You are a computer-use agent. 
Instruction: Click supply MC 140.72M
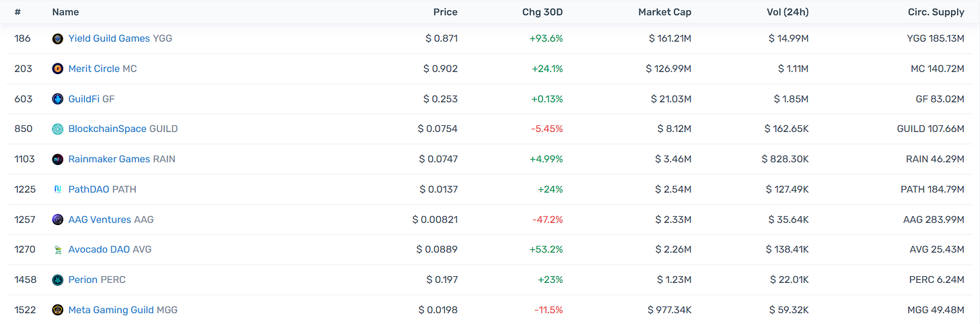pyautogui.click(x=939, y=69)
